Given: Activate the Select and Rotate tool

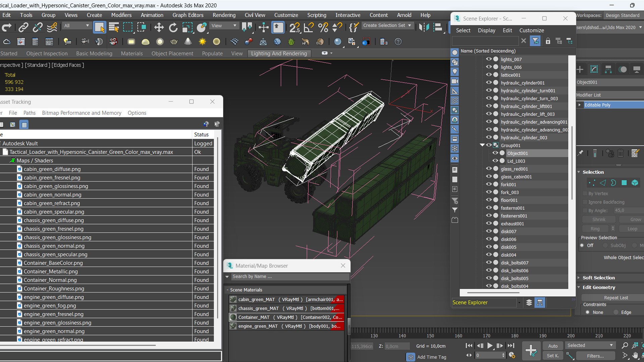Looking at the screenshot, I should point(173,27).
